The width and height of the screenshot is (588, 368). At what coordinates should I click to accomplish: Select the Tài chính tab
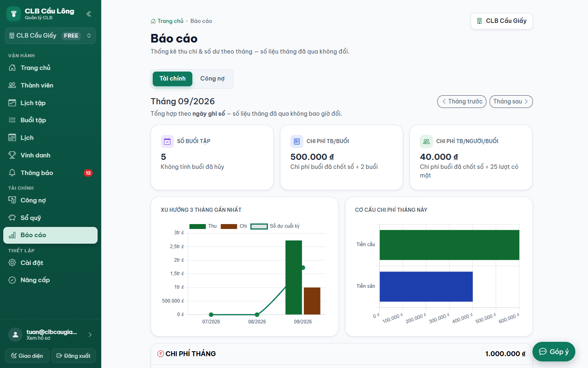pos(172,79)
